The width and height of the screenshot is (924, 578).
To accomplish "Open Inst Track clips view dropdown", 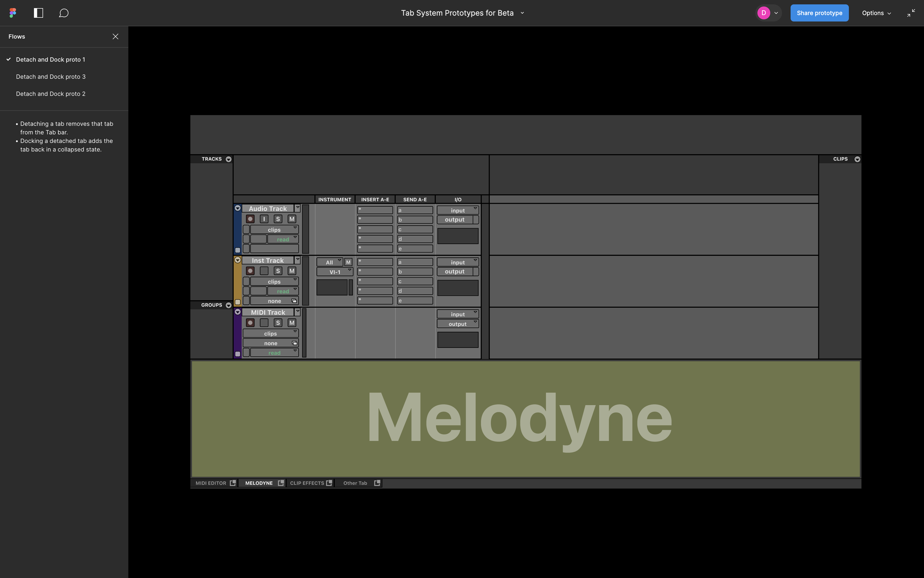I will point(274,282).
